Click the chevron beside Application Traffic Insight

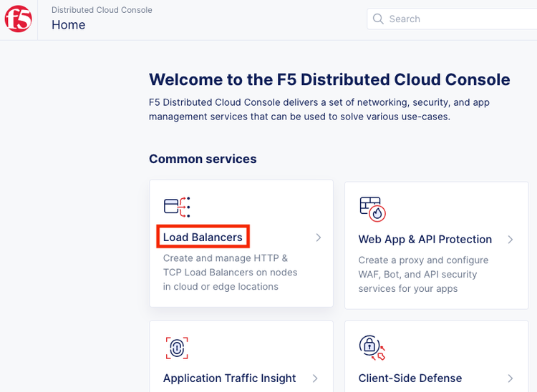click(x=316, y=378)
